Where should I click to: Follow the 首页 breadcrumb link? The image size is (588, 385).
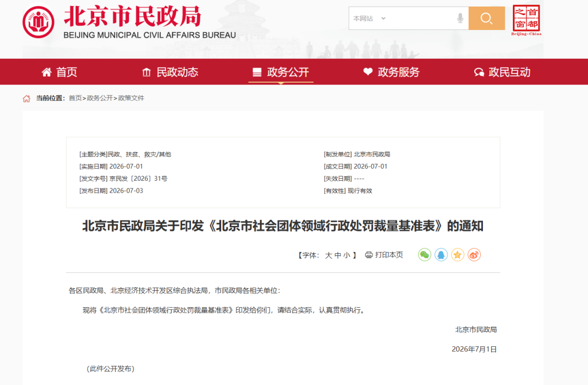click(x=75, y=98)
